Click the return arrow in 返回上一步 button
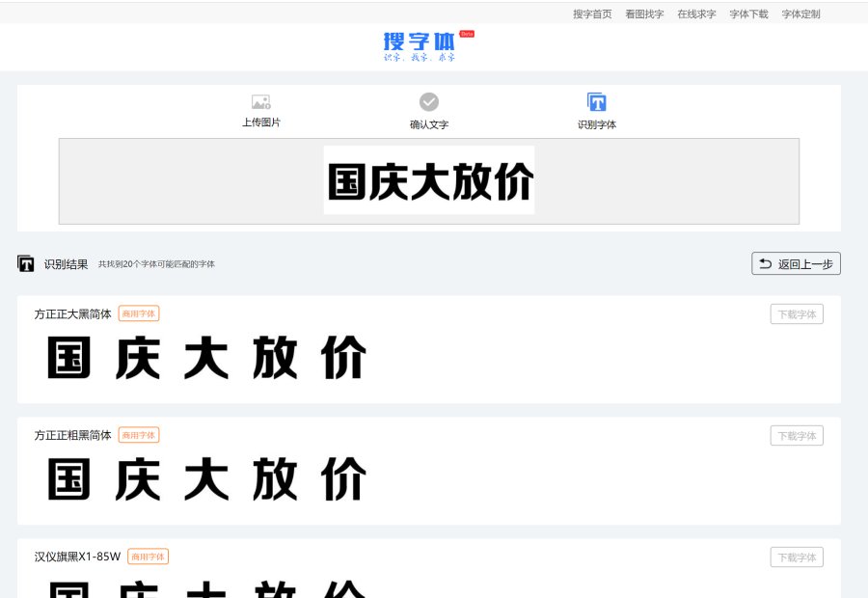This screenshot has height=598, width=868. tap(766, 263)
